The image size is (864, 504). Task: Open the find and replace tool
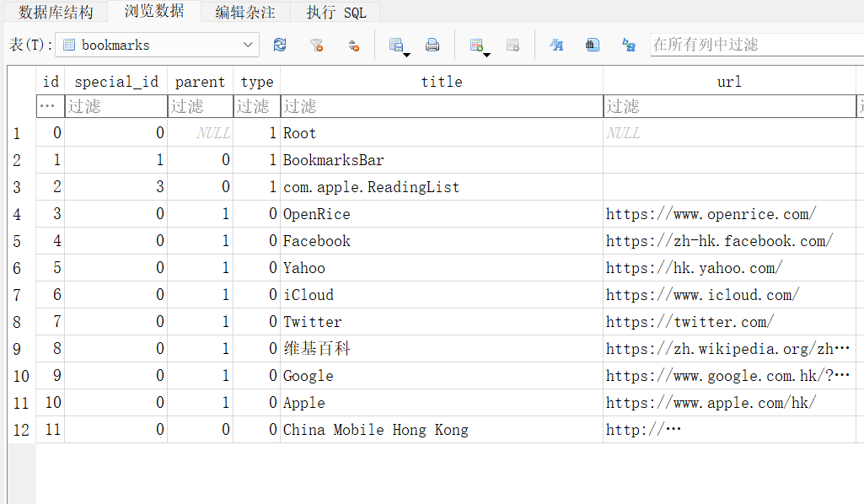(629, 45)
